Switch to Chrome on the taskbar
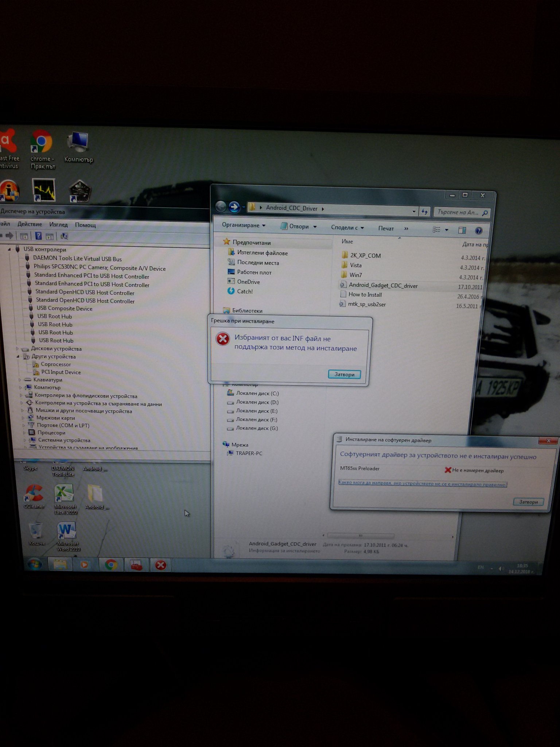 click(111, 565)
